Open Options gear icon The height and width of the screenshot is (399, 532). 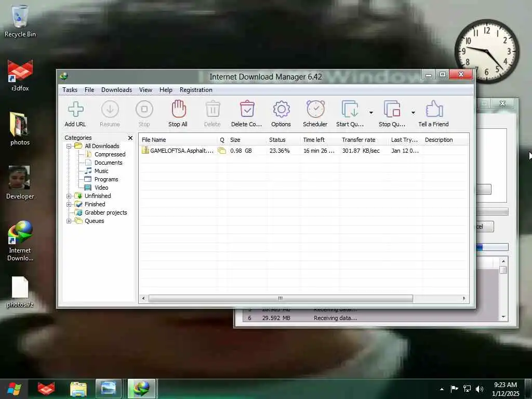coord(281,109)
